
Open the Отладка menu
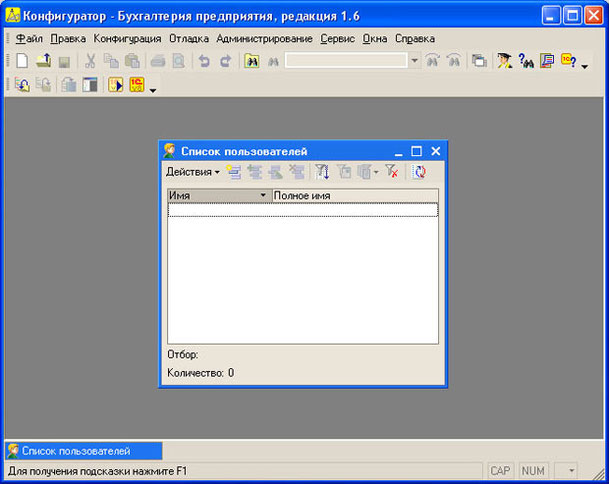pos(189,39)
